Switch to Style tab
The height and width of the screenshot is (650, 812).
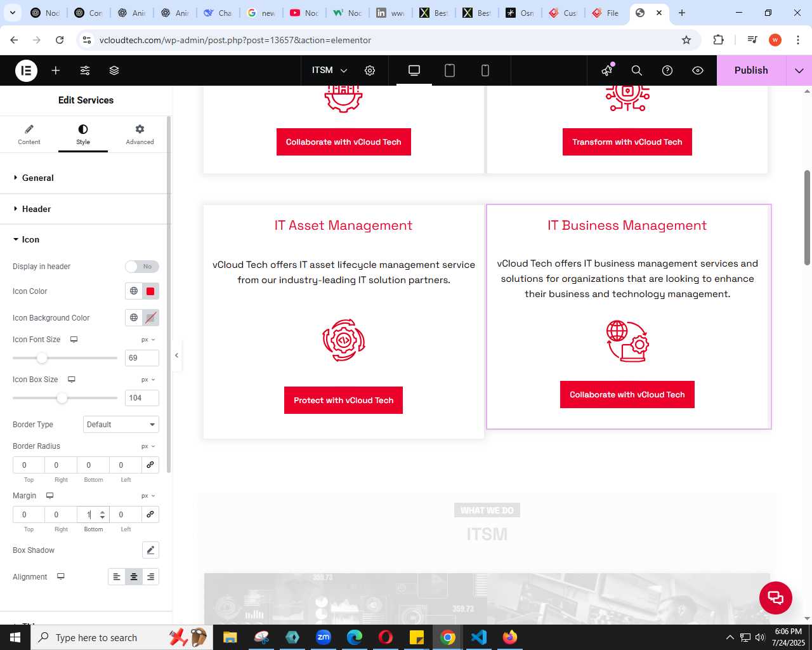click(83, 135)
